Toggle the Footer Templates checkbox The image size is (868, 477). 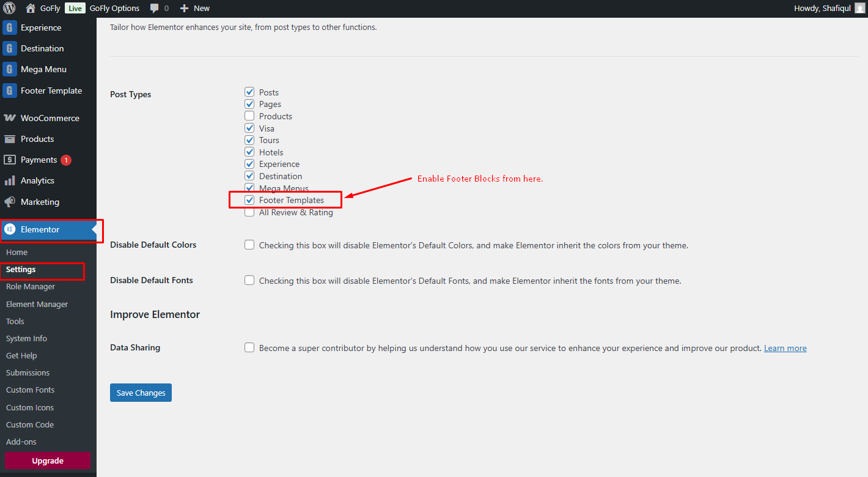249,200
